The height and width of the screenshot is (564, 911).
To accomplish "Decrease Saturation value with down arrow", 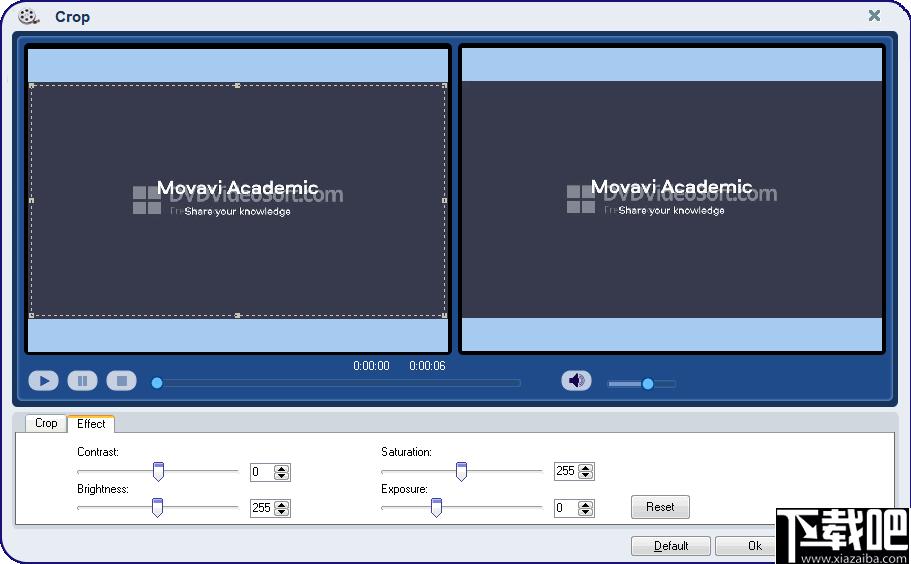I will point(586,476).
